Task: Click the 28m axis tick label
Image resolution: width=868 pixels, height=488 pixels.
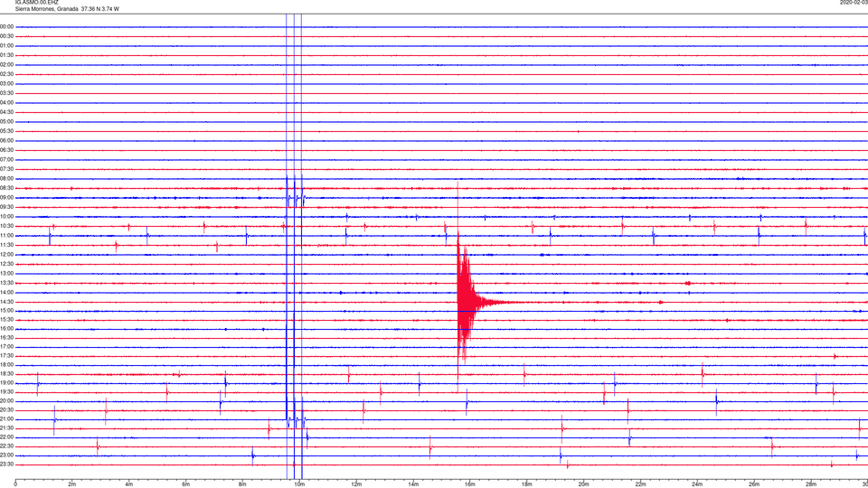Action: click(811, 484)
